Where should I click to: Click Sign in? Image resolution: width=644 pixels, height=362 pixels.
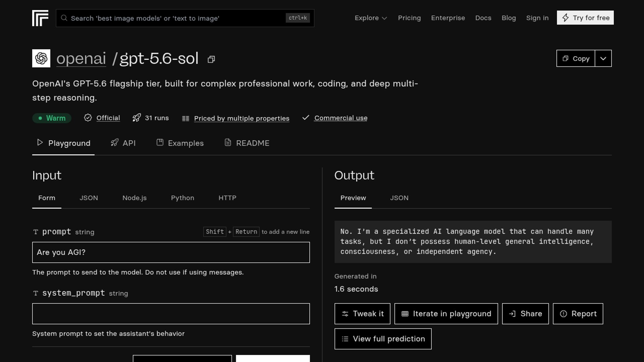[537, 18]
